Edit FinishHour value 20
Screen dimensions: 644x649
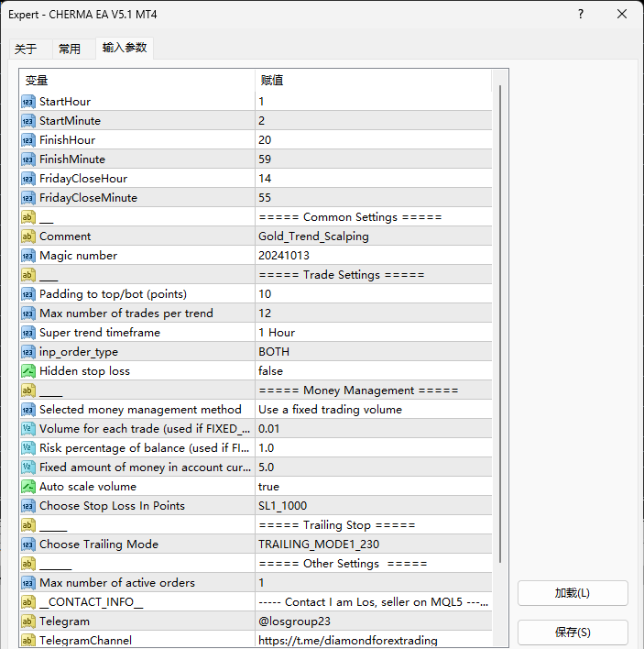point(374,140)
